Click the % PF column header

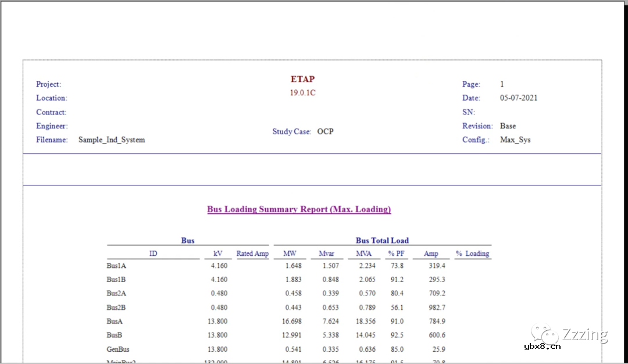pos(396,254)
